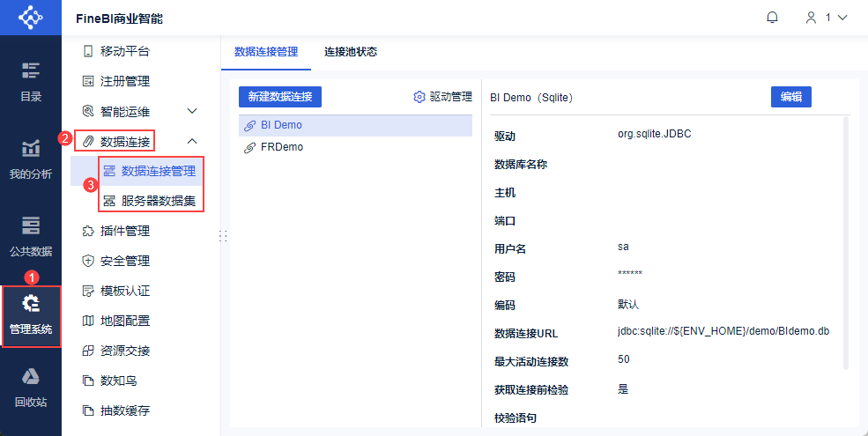Click the 数据连接 paperclip icon
The image size is (868, 436).
[x=87, y=142]
